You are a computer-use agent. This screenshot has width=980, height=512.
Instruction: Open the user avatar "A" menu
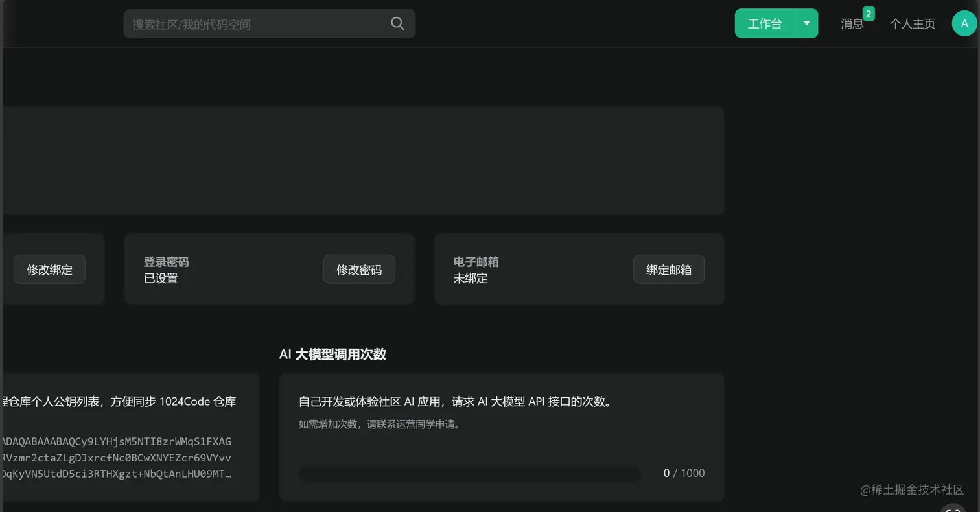click(x=964, y=23)
